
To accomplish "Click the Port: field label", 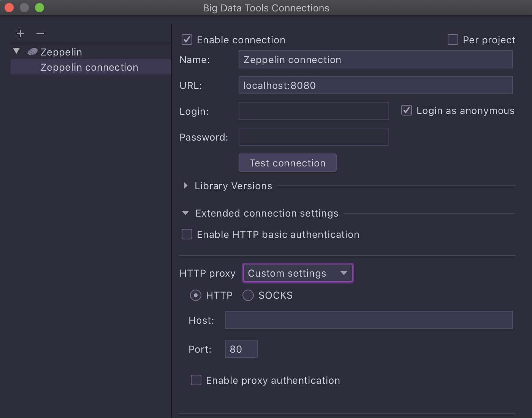I will pos(200,349).
